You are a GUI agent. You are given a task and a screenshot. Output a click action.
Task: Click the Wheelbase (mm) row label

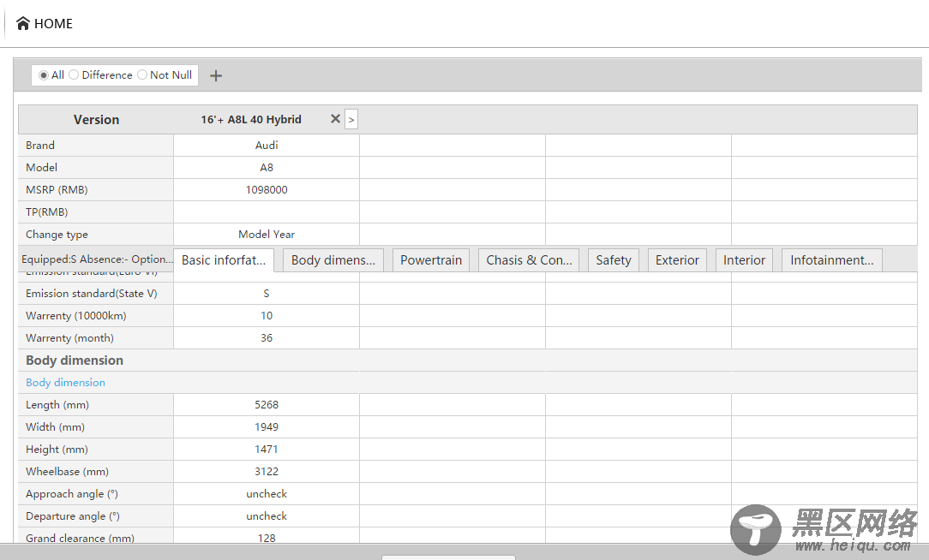pyautogui.click(x=67, y=472)
